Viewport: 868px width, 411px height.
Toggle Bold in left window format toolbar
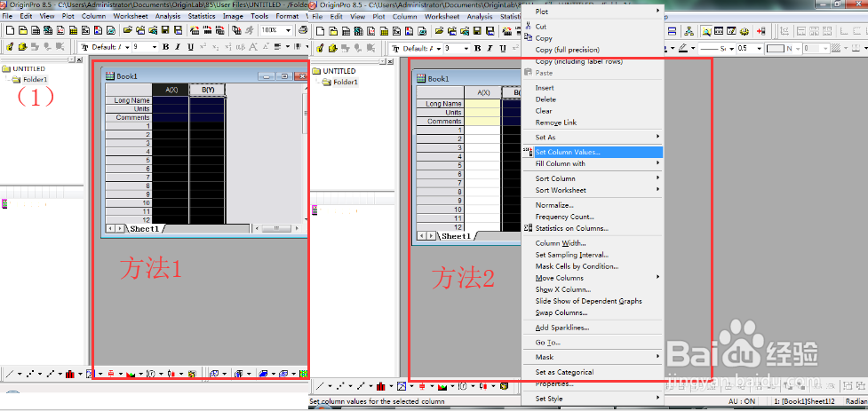coord(165,47)
